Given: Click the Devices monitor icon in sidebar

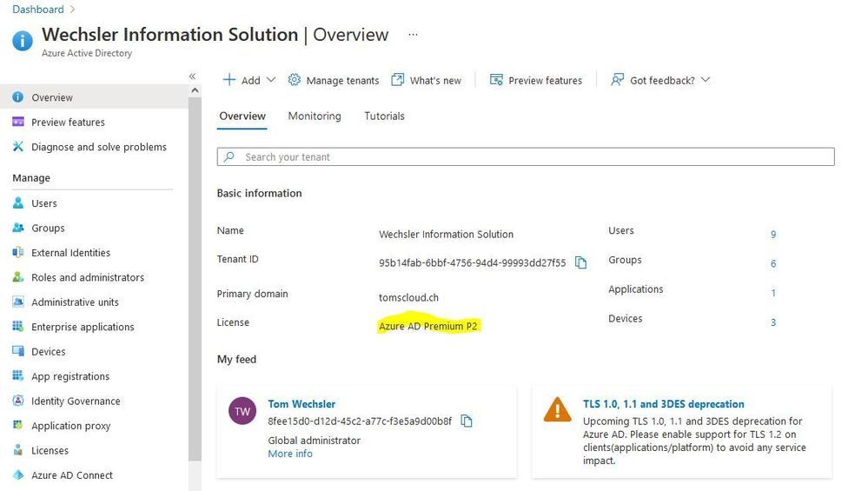Looking at the screenshot, I should (17, 351).
